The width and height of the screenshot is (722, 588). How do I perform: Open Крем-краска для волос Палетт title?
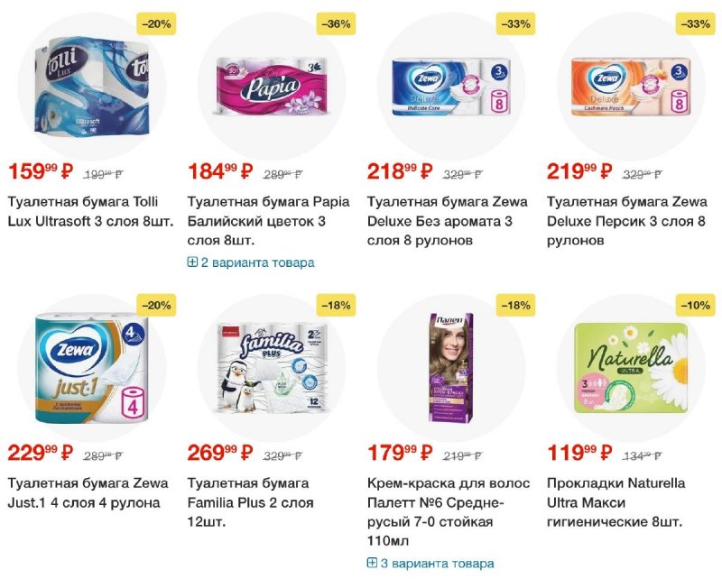point(449,512)
